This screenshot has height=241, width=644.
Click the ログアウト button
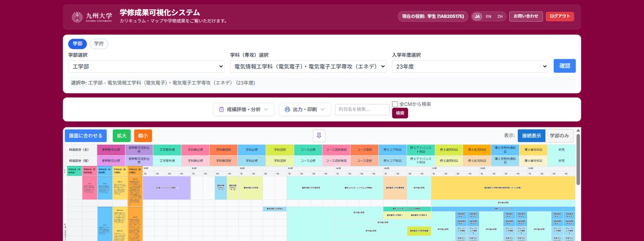pyautogui.click(x=560, y=17)
